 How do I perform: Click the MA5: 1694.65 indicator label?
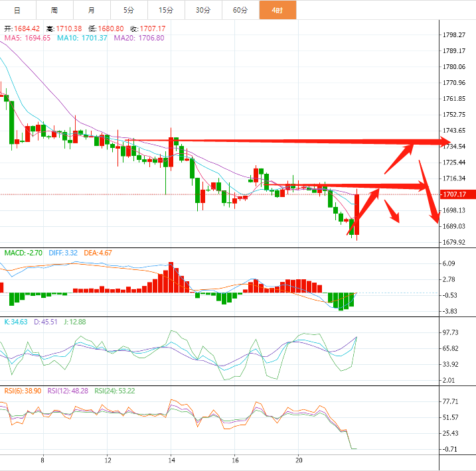[27, 38]
